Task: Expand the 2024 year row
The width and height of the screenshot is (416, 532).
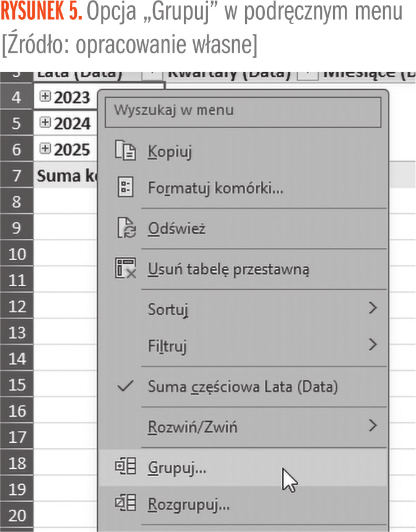Action: 45,123
